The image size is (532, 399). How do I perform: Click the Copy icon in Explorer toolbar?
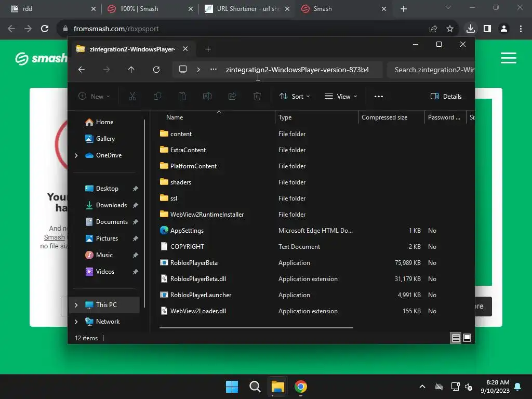point(157,96)
